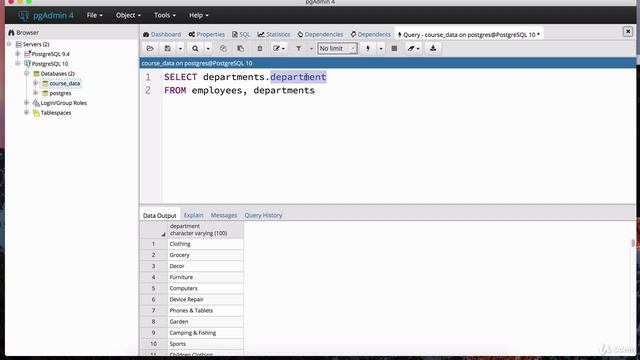Switch to the Dependents tab

[x=371, y=35]
